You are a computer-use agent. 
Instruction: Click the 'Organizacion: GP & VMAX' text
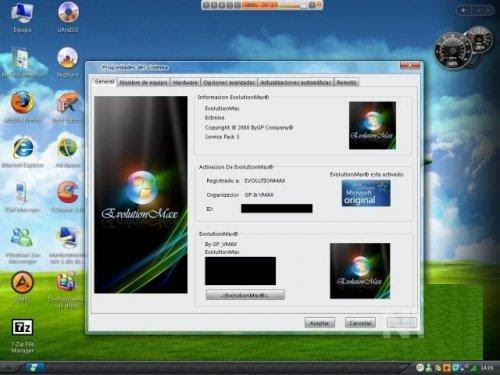coord(240,195)
